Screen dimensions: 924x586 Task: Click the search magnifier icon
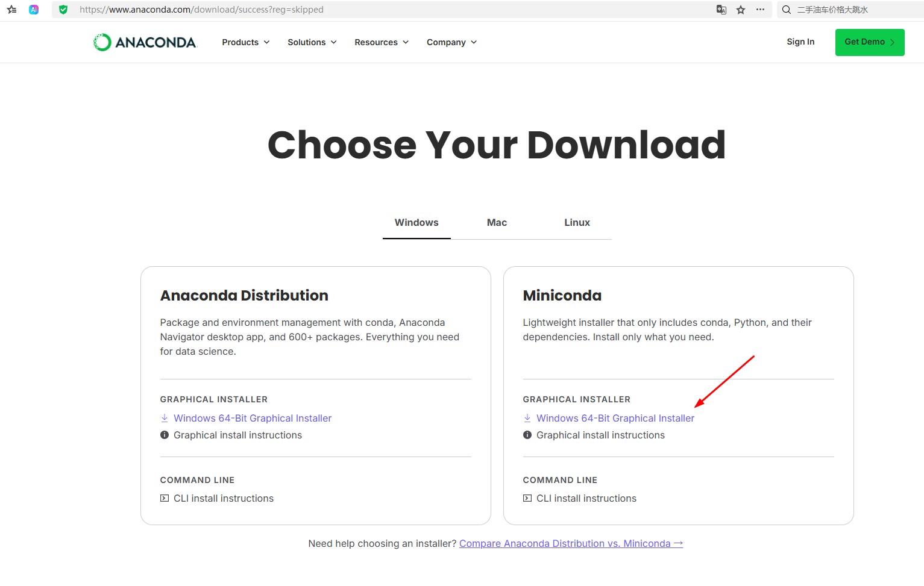(787, 10)
